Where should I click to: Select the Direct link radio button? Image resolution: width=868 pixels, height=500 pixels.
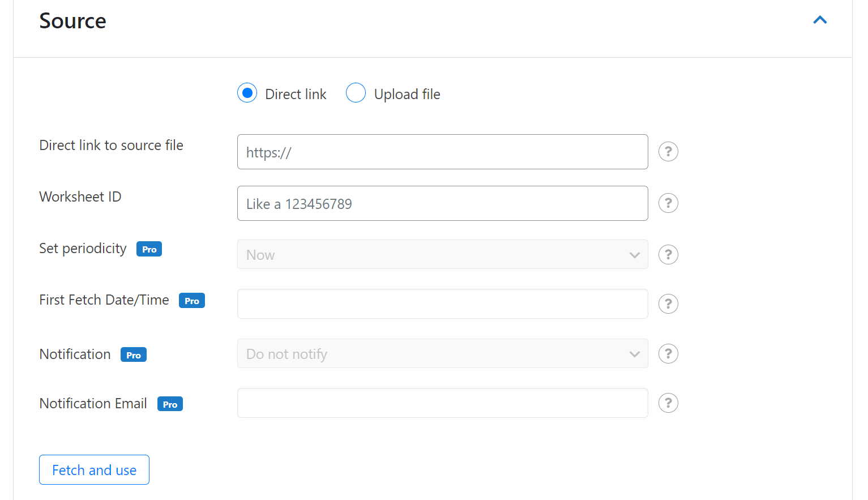point(247,93)
